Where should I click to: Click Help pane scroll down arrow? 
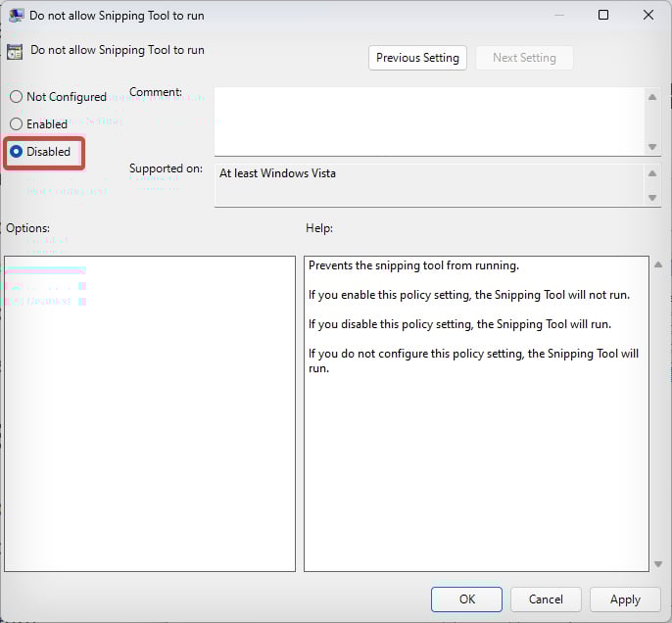(658, 564)
